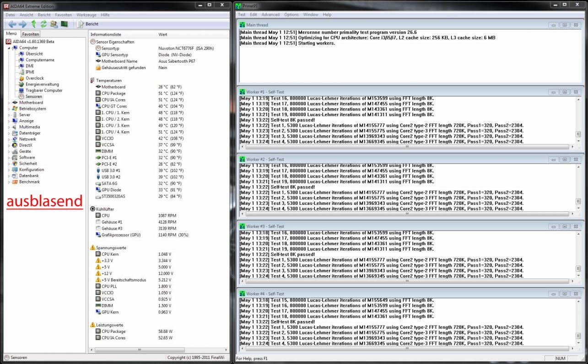Sort by the Wert column header
The width and height of the screenshot is (588, 364).
(x=193, y=34)
